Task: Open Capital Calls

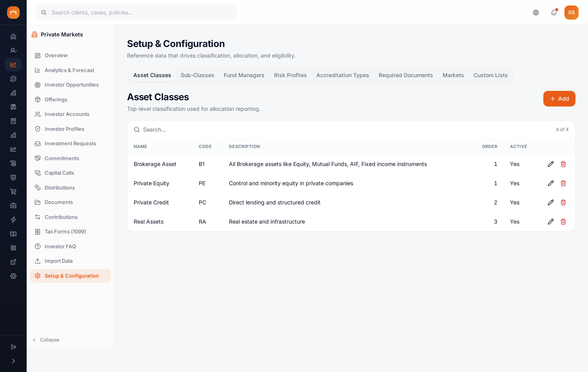Action: [x=70, y=173]
